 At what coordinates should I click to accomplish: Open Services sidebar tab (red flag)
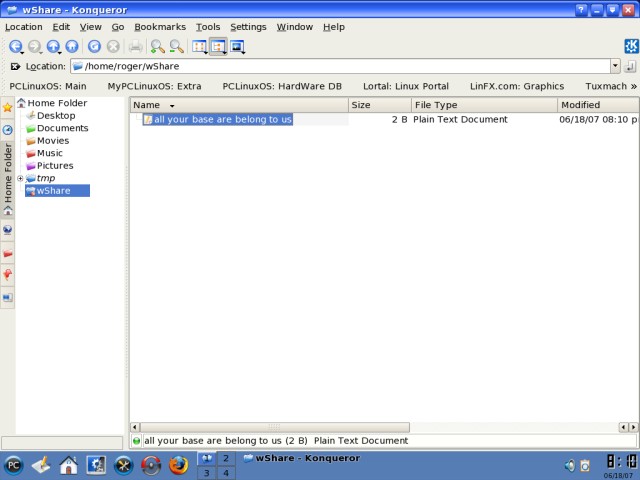[x=7, y=274]
